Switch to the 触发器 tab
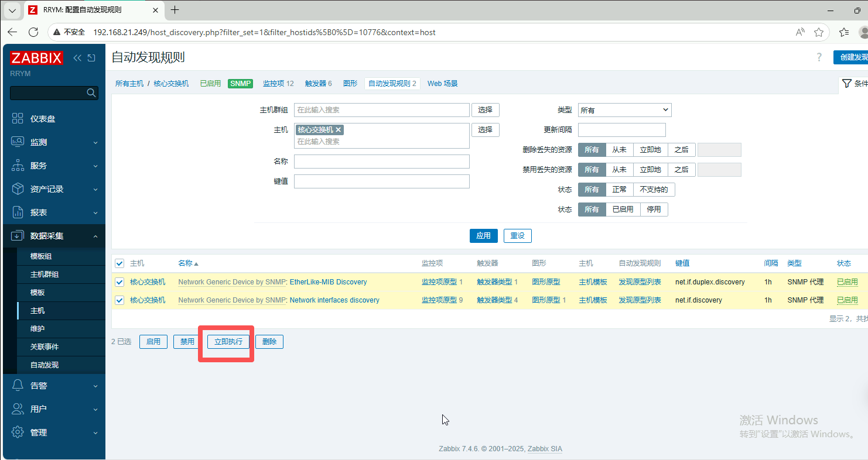This screenshot has height=460, width=868. (x=315, y=84)
